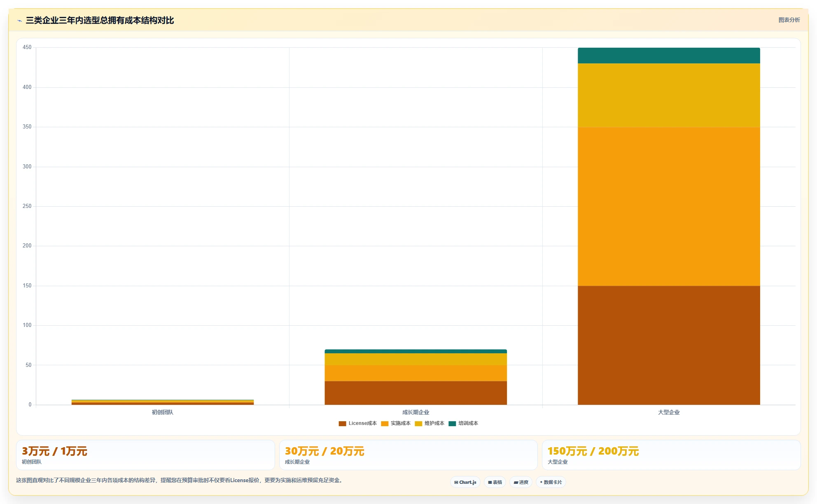Click the value 150万元 / 200万元
Viewport: 817px width, 504px height.
pyautogui.click(x=593, y=451)
